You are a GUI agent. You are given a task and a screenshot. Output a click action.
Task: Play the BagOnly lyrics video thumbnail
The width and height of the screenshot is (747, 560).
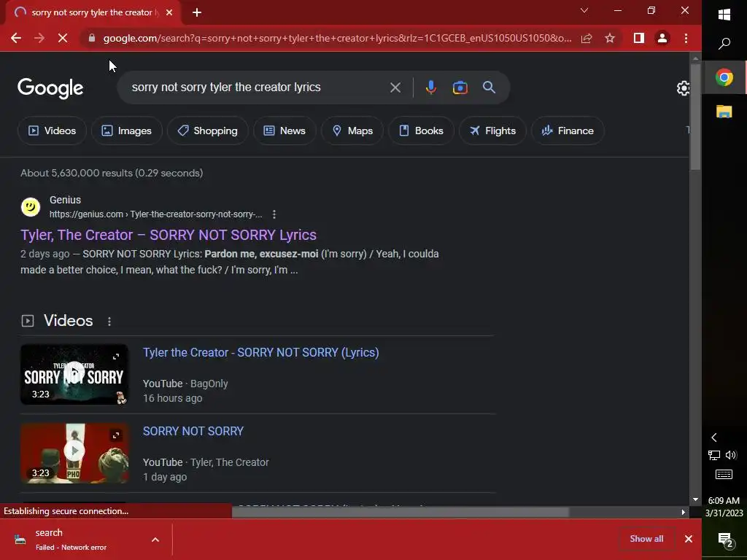coord(74,374)
